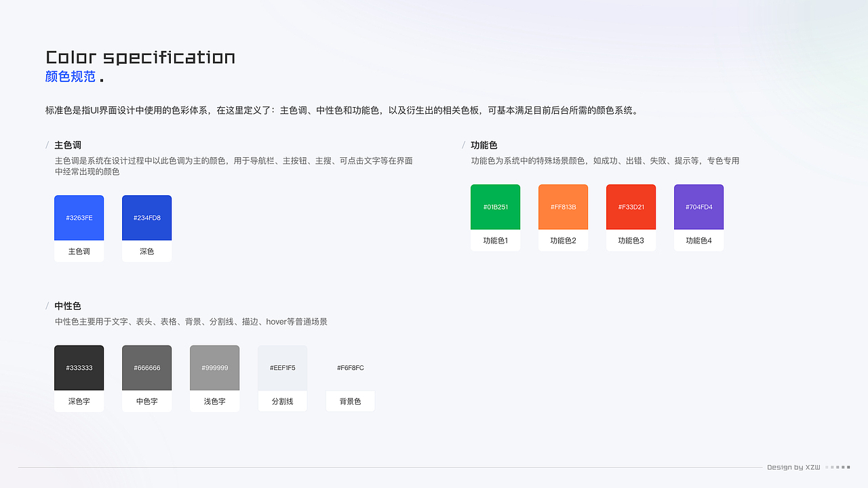The width and height of the screenshot is (868, 488).
Task: Click the 主色调是系统在设计过程中 description
Action: pyautogui.click(x=234, y=167)
